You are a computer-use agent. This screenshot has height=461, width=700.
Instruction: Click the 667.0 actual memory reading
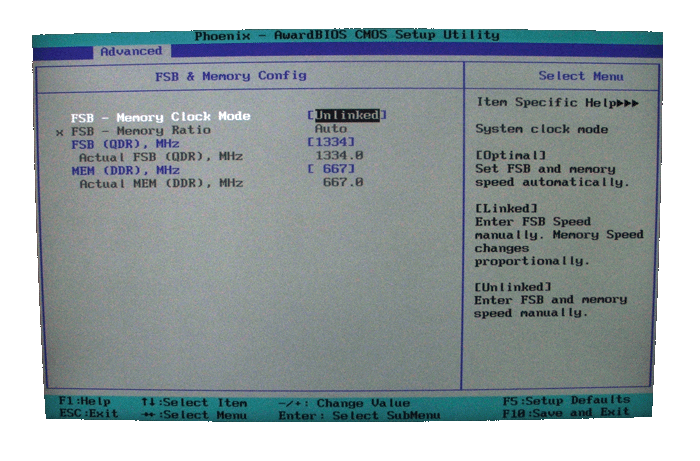tap(343, 182)
